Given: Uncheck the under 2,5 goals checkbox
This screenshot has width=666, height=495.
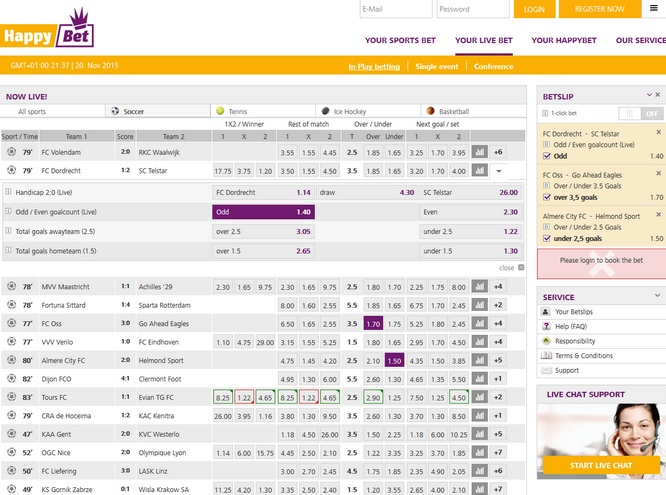Looking at the screenshot, I should (x=547, y=238).
